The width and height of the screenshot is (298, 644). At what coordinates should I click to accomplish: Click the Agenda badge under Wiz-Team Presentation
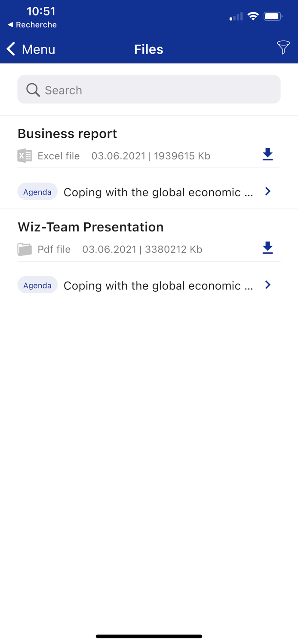click(x=37, y=285)
